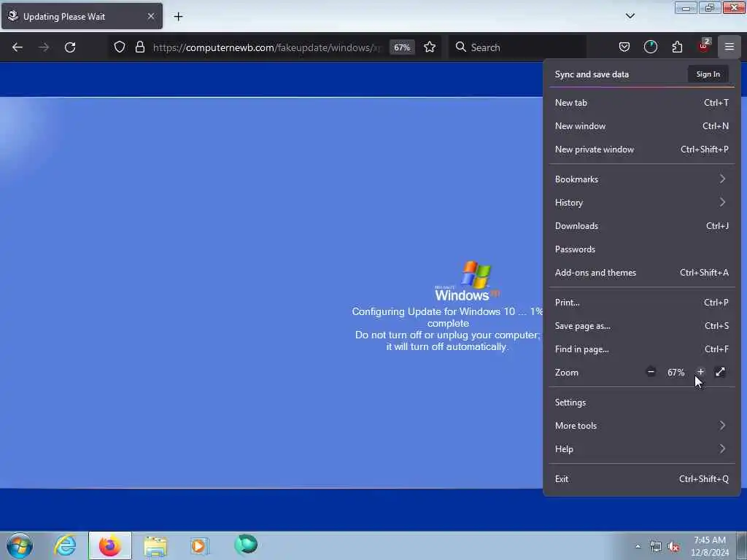
Task: Open the Extensions puzzle icon
Action: click(x=677, y=47)
